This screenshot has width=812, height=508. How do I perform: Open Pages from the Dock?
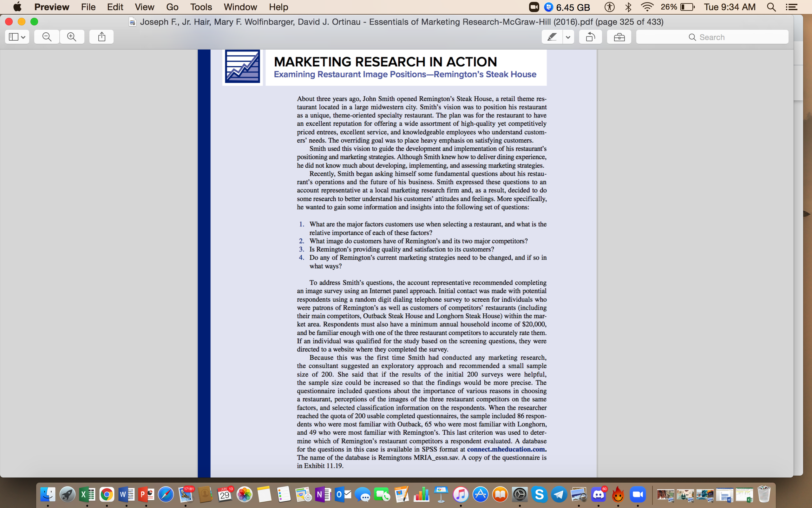(x=402, y=495)
